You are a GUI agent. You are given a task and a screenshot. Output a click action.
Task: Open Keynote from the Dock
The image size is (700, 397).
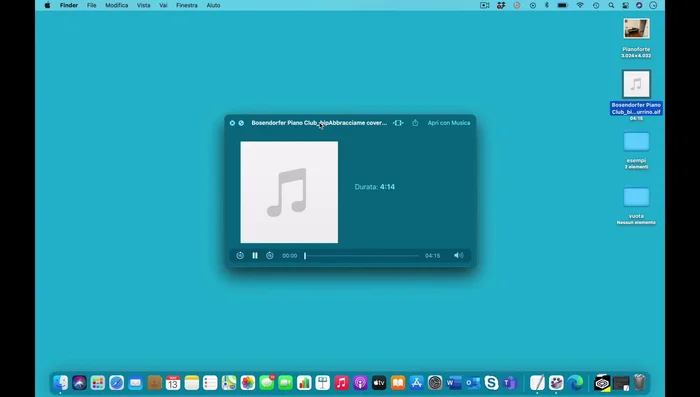tap(322, 383)
